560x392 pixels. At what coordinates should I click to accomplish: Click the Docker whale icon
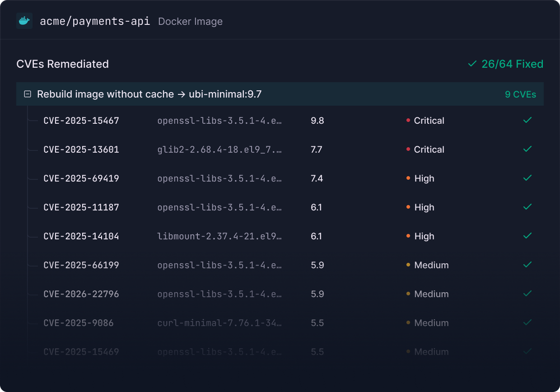point(24,21)
